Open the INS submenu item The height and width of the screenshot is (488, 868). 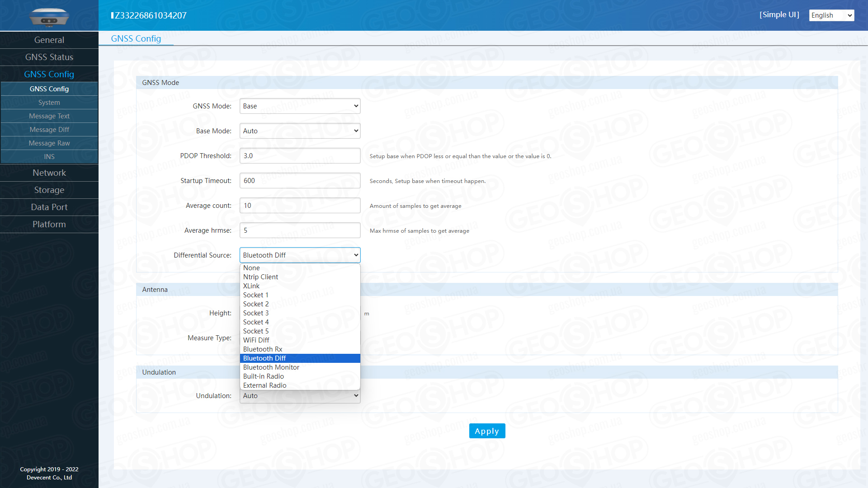(x=49, y=157)
